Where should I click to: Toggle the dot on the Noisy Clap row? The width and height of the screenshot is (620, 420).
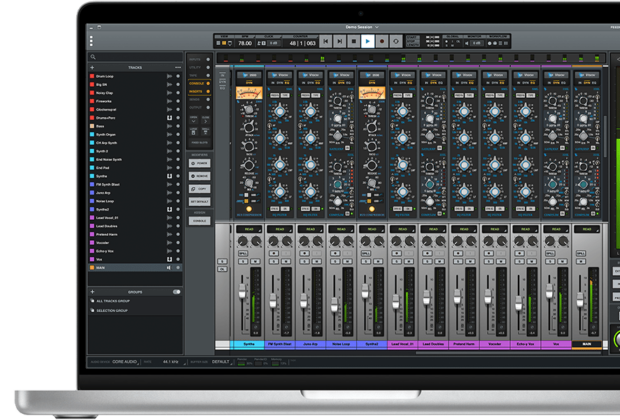[x=178, y=93]
